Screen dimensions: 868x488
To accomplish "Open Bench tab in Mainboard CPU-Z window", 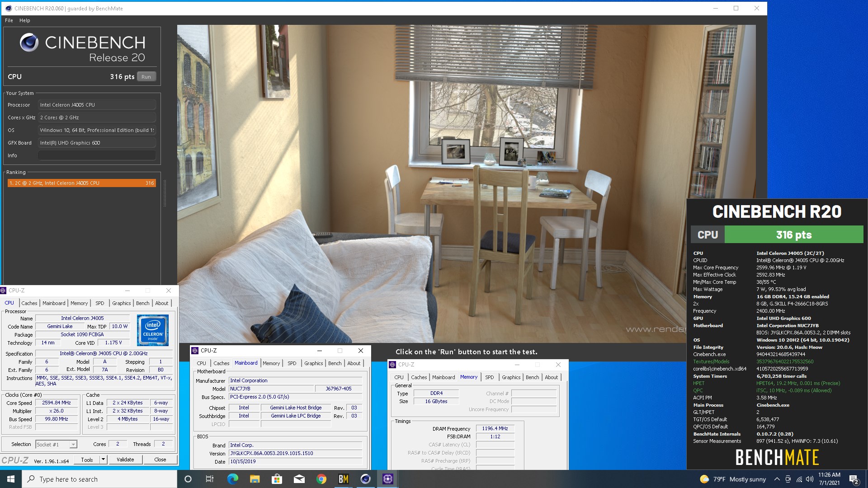I will [335, 363].
